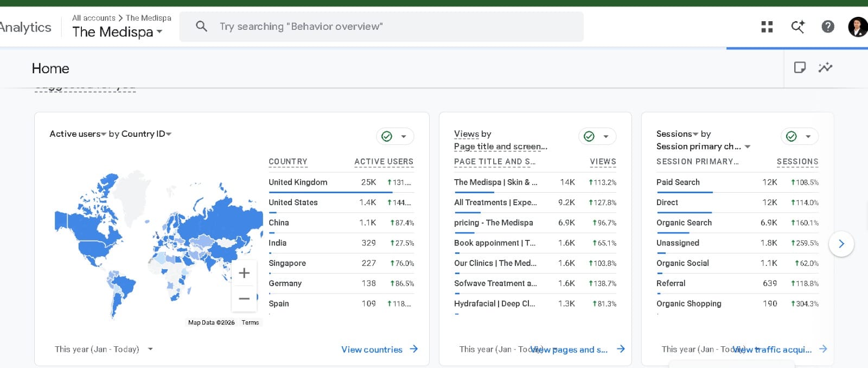Click the Referral channel row

click(x=737, y=283)
